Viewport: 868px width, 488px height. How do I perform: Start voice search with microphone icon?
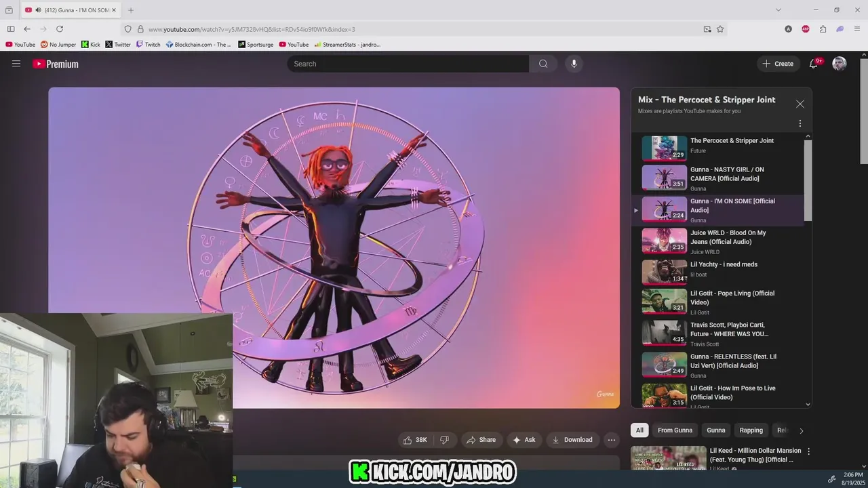(x=574, y=64)
